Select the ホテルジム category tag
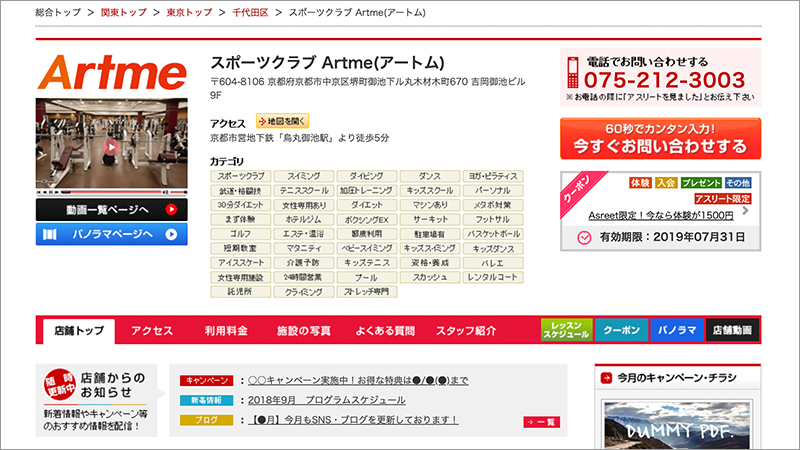 point(304,219)
